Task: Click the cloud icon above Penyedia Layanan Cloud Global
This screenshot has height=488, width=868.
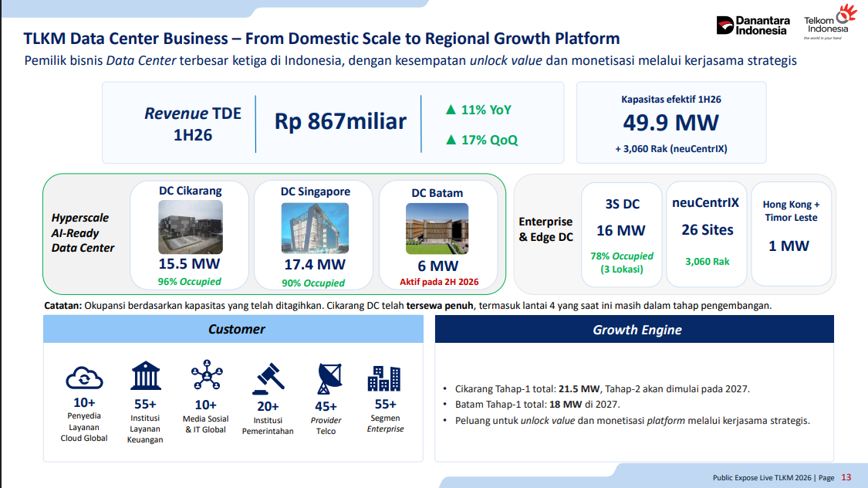Action: (84, 378)
